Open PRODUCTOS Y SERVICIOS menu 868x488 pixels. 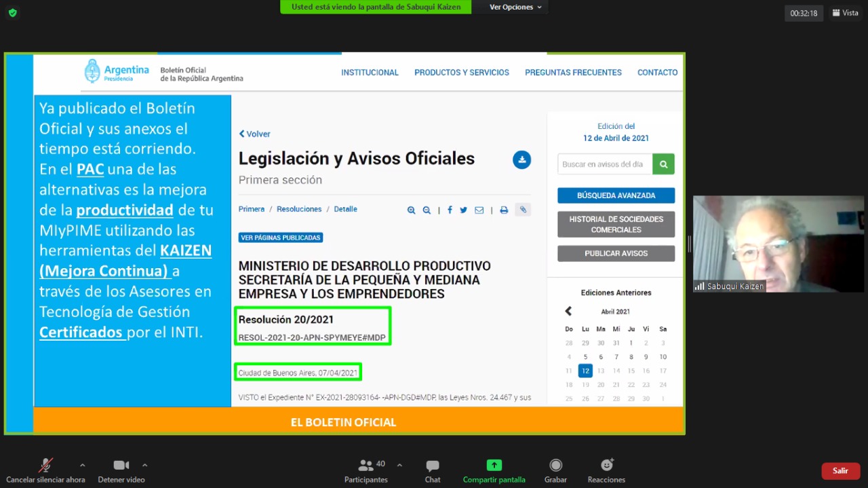(x=462, y=73)
